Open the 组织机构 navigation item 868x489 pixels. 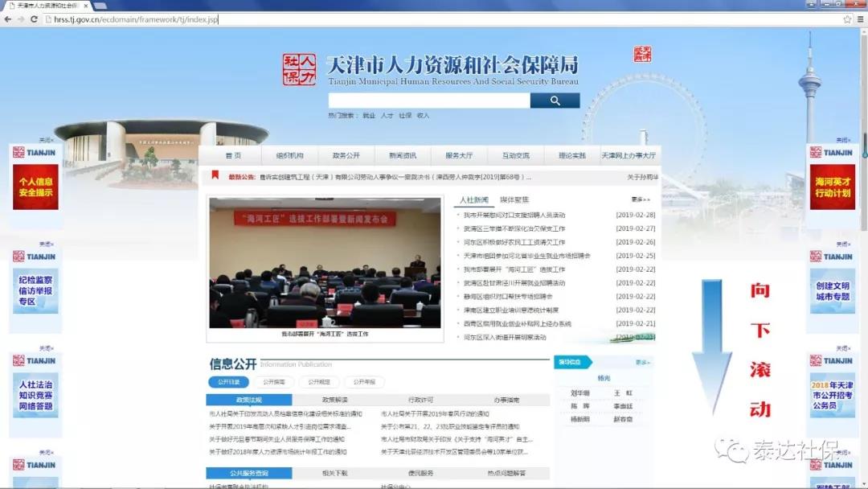289,155
